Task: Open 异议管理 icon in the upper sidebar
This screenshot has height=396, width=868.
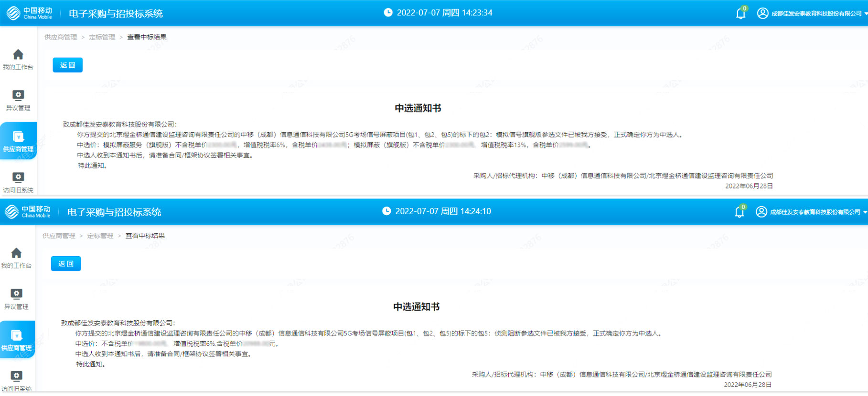Action: click(x=18, y=95)
